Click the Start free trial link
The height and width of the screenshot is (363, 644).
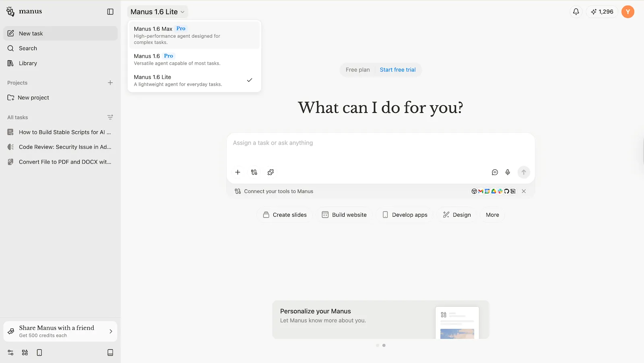397,70
